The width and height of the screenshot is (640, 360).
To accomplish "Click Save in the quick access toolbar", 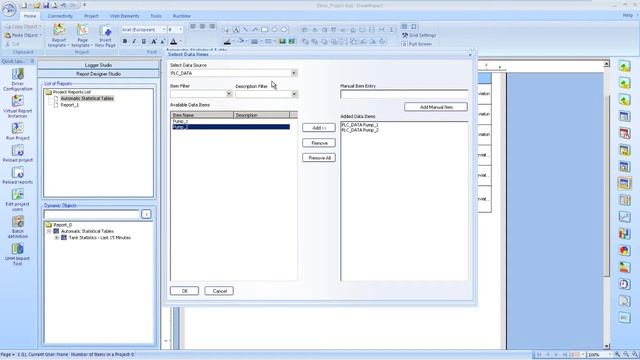I will pyautogui.click(x=46, y=5).
